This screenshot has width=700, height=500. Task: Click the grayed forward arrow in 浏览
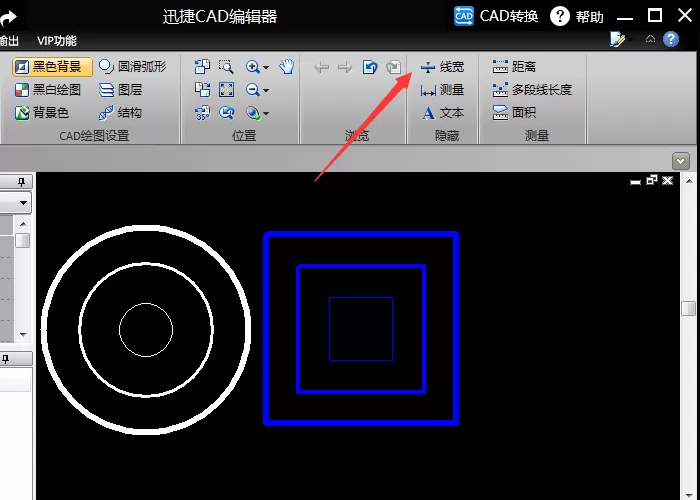(x=345, y=67)
